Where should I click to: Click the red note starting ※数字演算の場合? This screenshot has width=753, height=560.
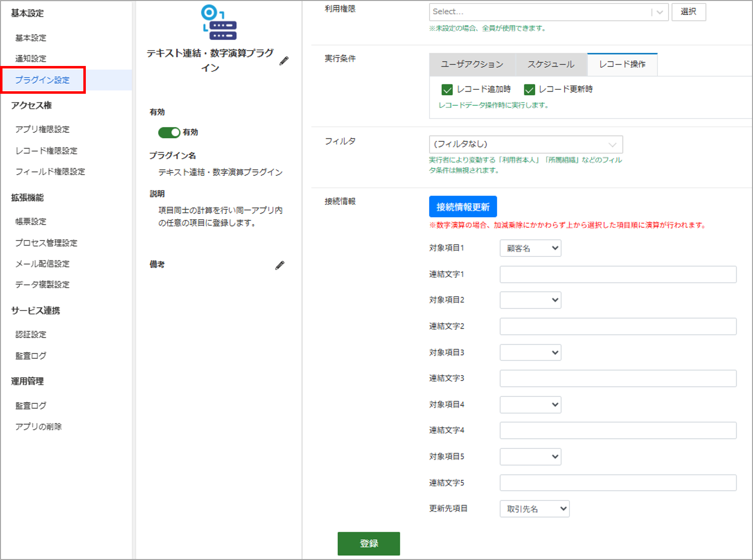click(x=568, y=225)
